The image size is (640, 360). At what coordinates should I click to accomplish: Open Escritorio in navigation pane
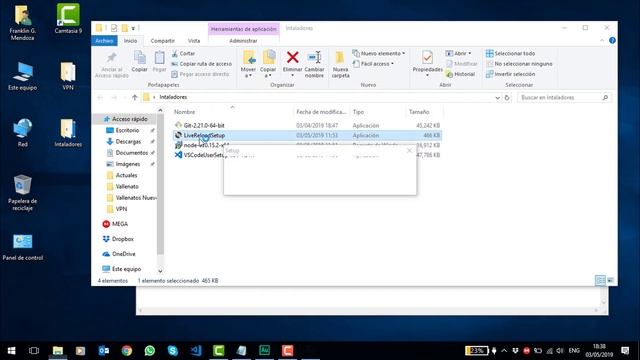coord(127,130)
